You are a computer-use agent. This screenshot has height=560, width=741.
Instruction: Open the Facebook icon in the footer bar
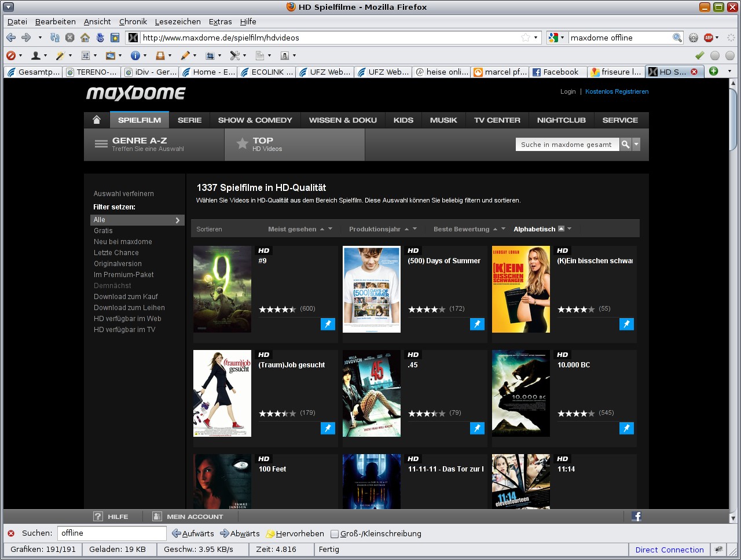(x=636, y=517)
